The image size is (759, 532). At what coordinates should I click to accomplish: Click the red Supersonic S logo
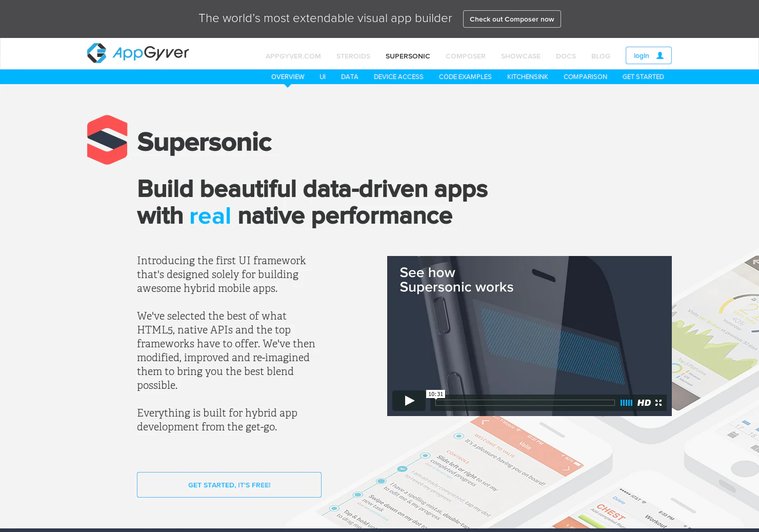(107, 140)
